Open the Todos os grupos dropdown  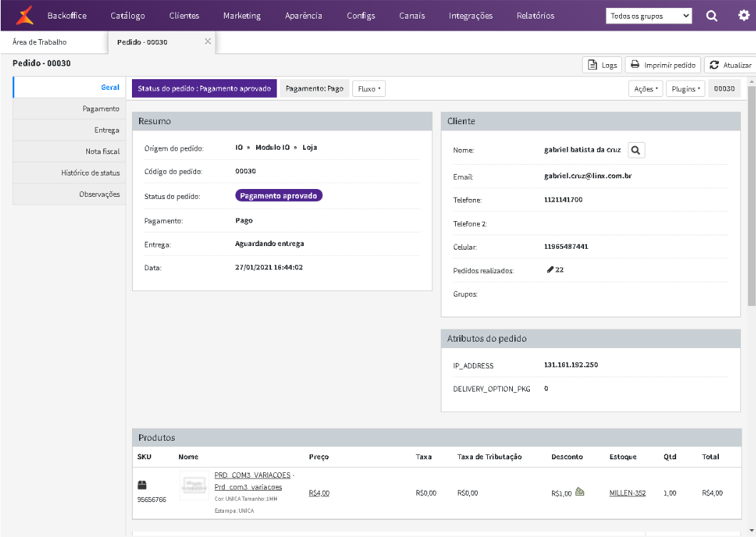(x=648, y=16)
